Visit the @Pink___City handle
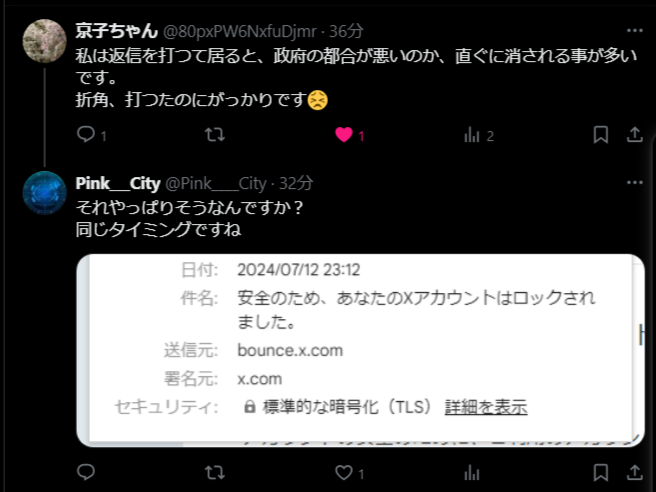 tap(215, 183)
